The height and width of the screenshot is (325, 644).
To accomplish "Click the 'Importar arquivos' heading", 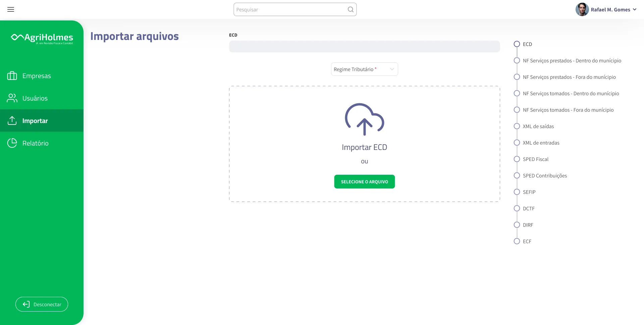I will click(135, 36).
